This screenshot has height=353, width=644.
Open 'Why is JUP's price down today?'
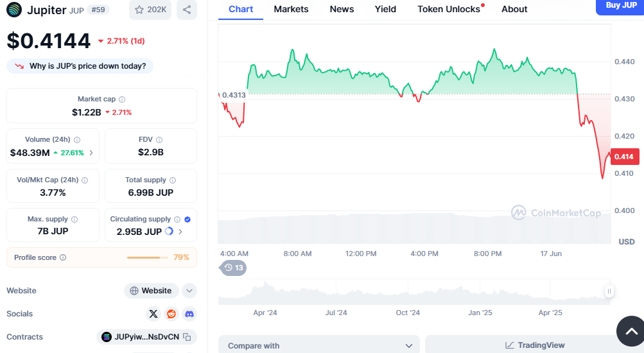click(x=80, y=66)
